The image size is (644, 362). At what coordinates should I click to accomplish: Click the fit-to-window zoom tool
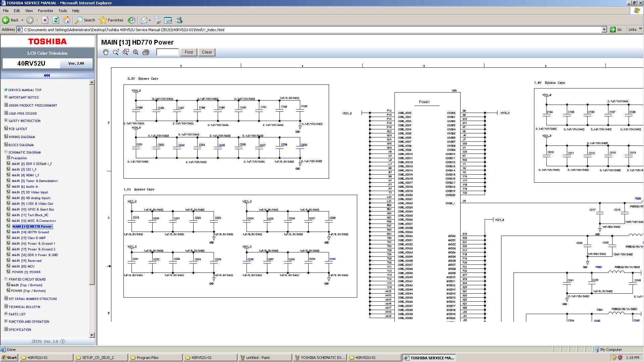coord(136,52)
